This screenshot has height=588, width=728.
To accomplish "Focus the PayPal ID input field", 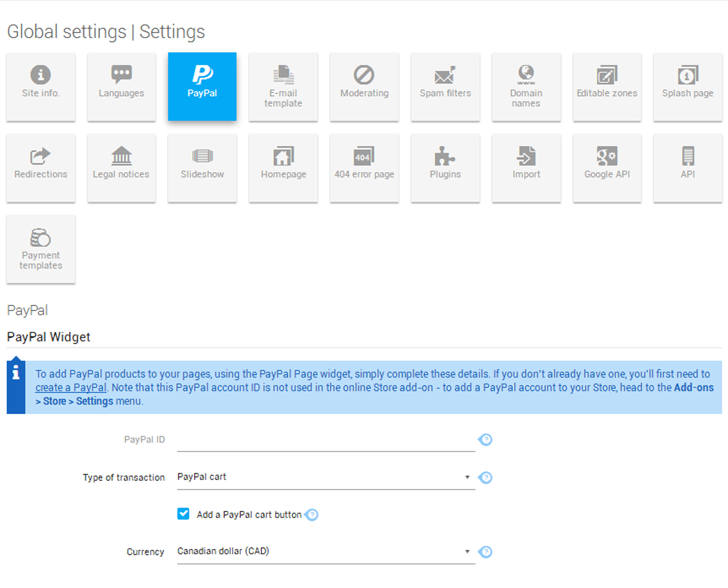I will (x=326, y=440).
